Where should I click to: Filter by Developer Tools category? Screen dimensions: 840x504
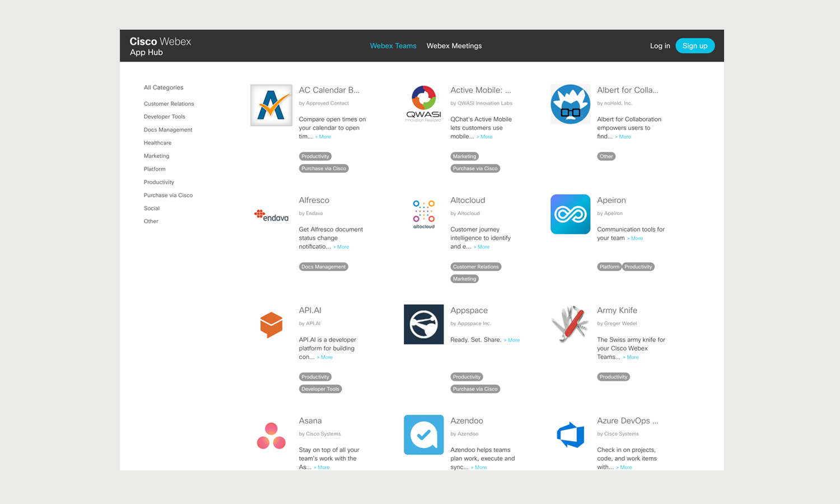[x=164, y=116]
